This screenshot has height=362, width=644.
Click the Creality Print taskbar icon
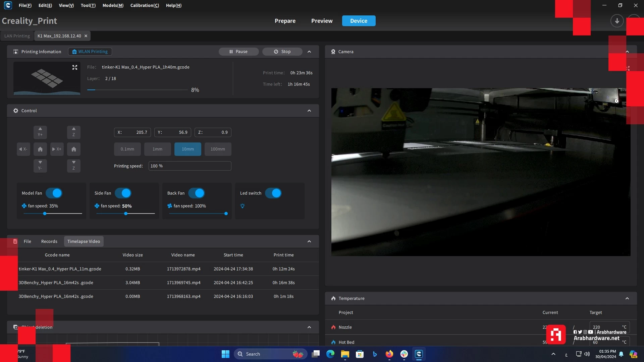point(419,354)
